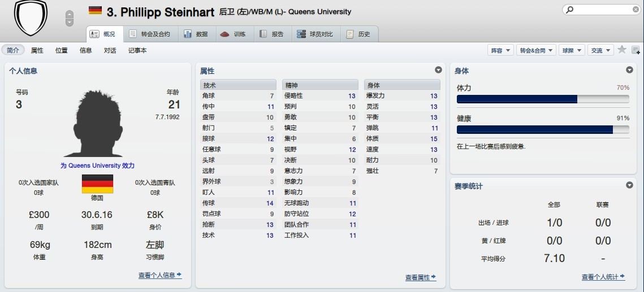Open the 球探 dropdown

click(572, 50)
